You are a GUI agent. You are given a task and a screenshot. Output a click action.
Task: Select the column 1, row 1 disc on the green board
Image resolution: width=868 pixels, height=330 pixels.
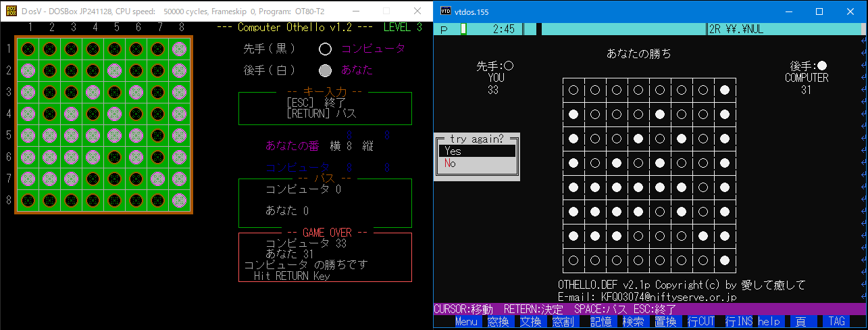(x=28, y=49)
